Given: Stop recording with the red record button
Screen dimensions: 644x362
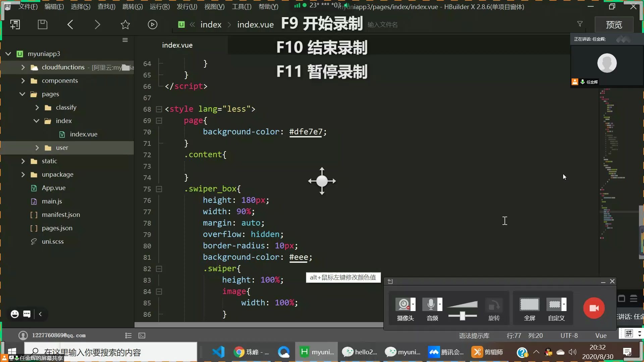Looking at the screenshot, I should click(x=593, y=308).
